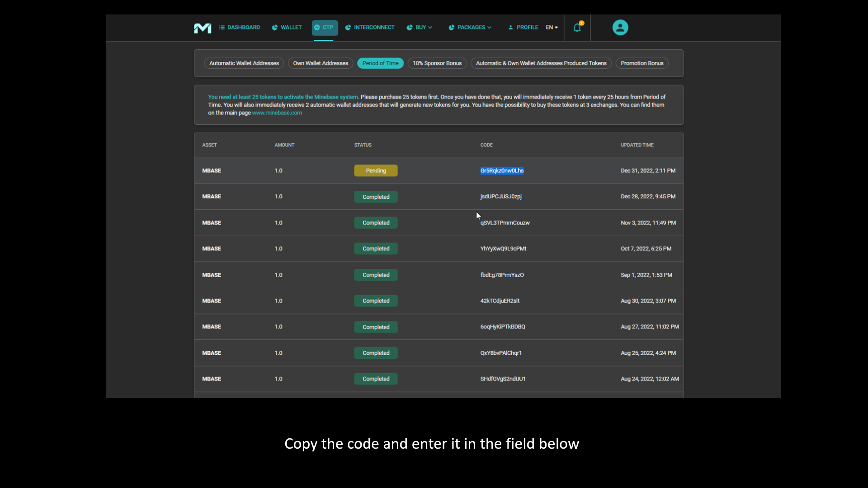Screen dimensions: 868x488
Task: Click Completed badge dated Aug 25, 2022
Action: pos(376,353)
